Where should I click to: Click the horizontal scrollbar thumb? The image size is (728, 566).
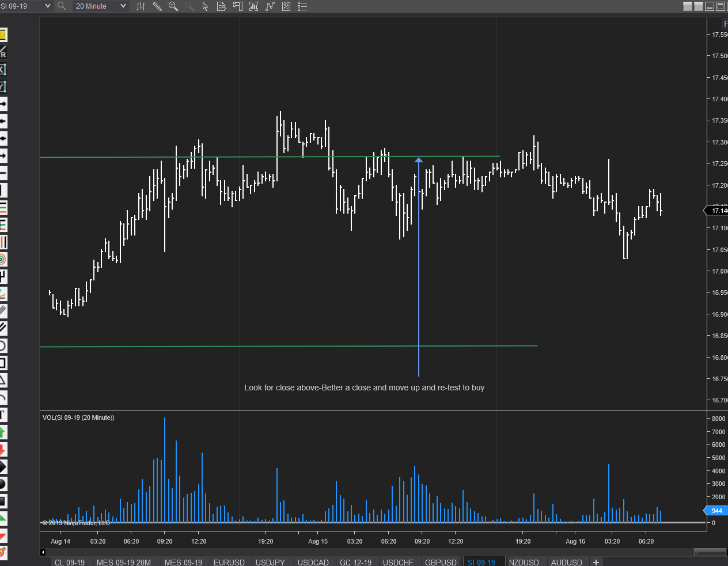[x=710, y=552]
